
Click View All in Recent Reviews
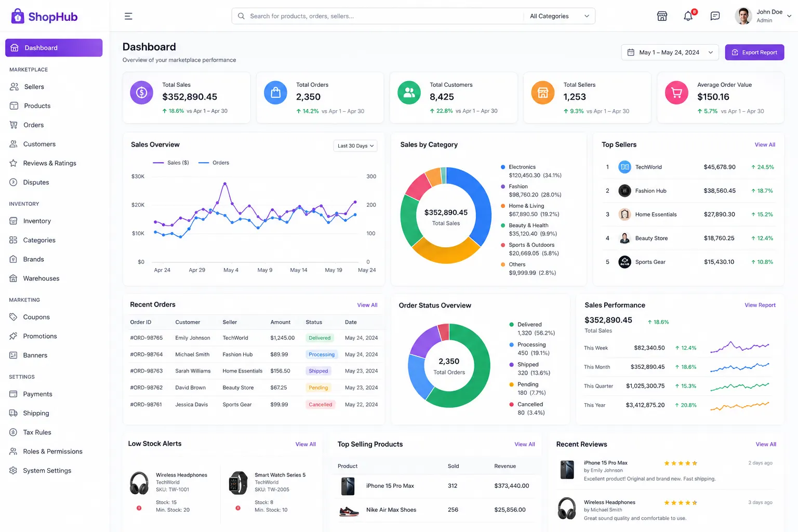tap(766, 444)
